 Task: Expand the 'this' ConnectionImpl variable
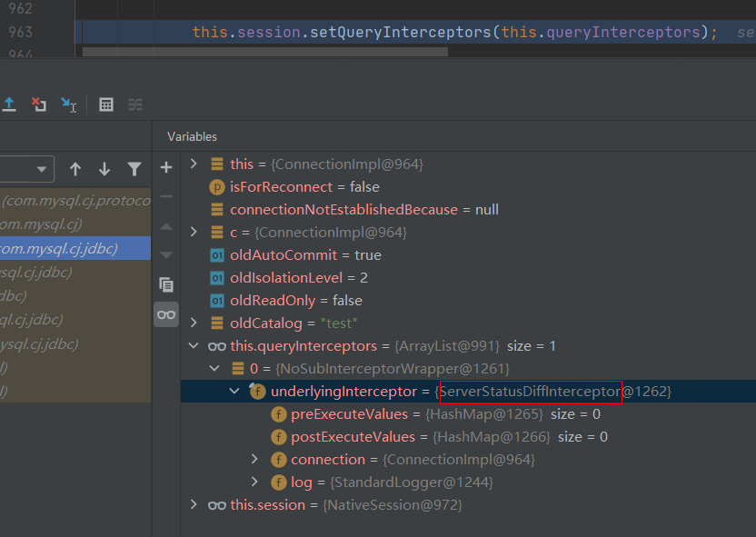point(193,164)
